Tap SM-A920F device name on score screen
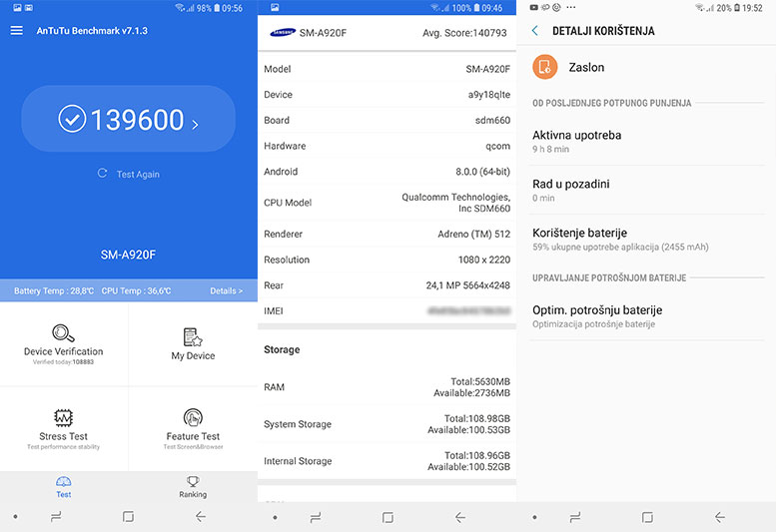Screen dimensions: 776x532 coord(128,255)
